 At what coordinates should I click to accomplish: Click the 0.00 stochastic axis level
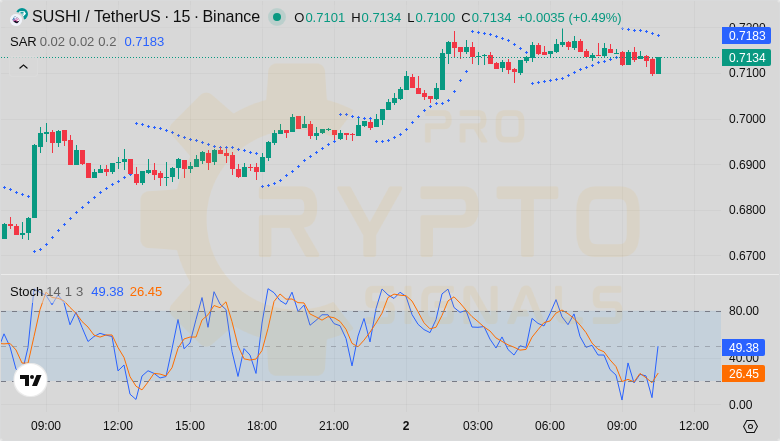click(x=741, y=405)
